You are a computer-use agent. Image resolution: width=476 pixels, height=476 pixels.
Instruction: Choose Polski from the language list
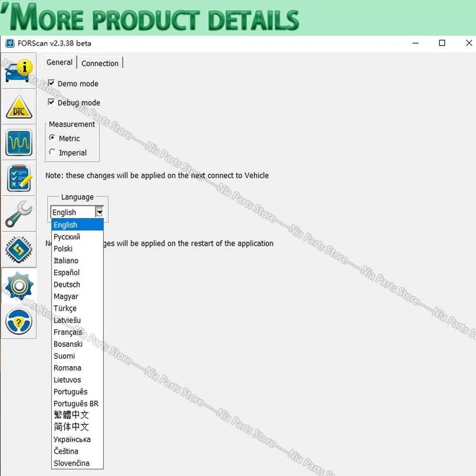(78, 248)
